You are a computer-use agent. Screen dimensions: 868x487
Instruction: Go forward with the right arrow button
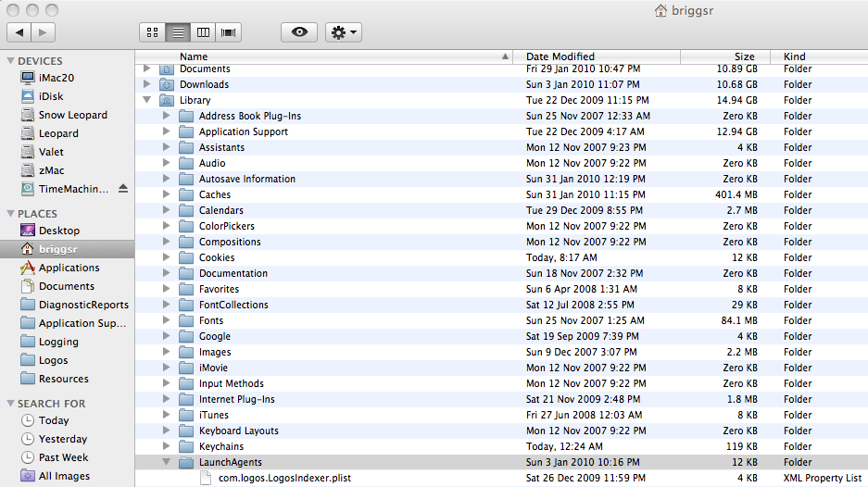[44, 32]
